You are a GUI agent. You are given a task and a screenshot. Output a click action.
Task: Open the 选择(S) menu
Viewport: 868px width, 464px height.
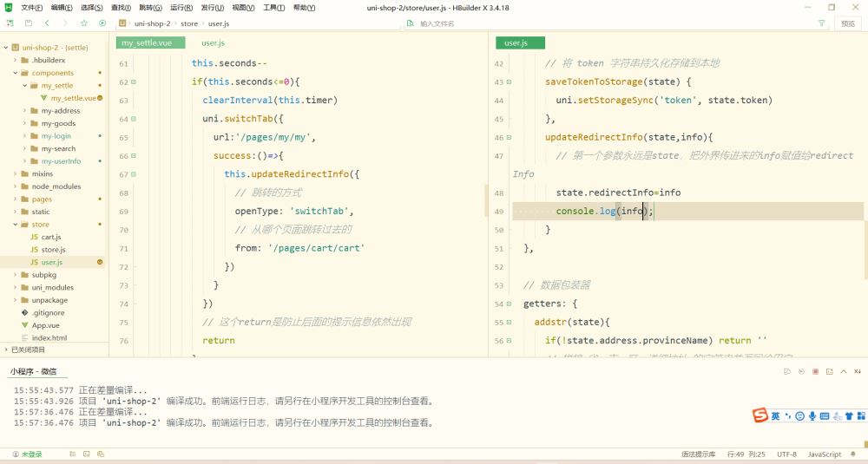click(91, 8)
